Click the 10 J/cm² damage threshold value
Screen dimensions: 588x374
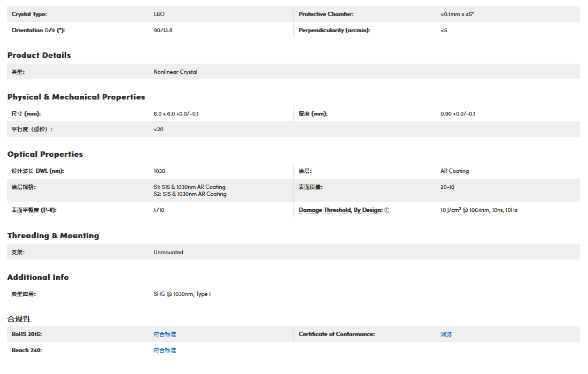(x=478, y=210)
